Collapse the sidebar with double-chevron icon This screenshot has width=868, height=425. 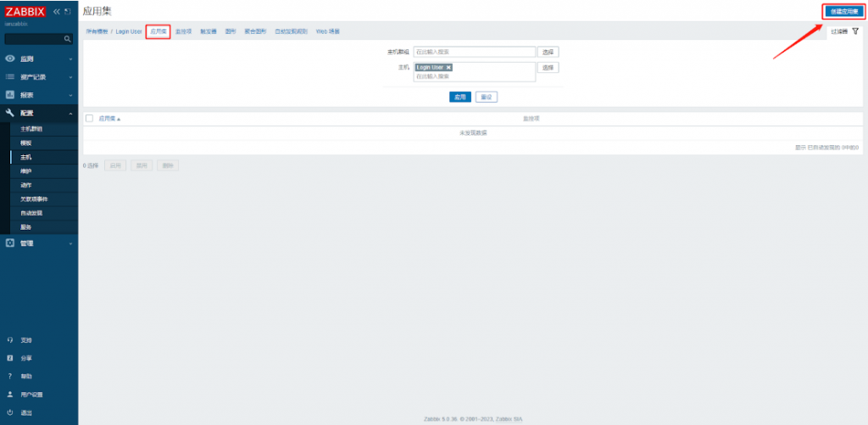click(x=57, y=12)
